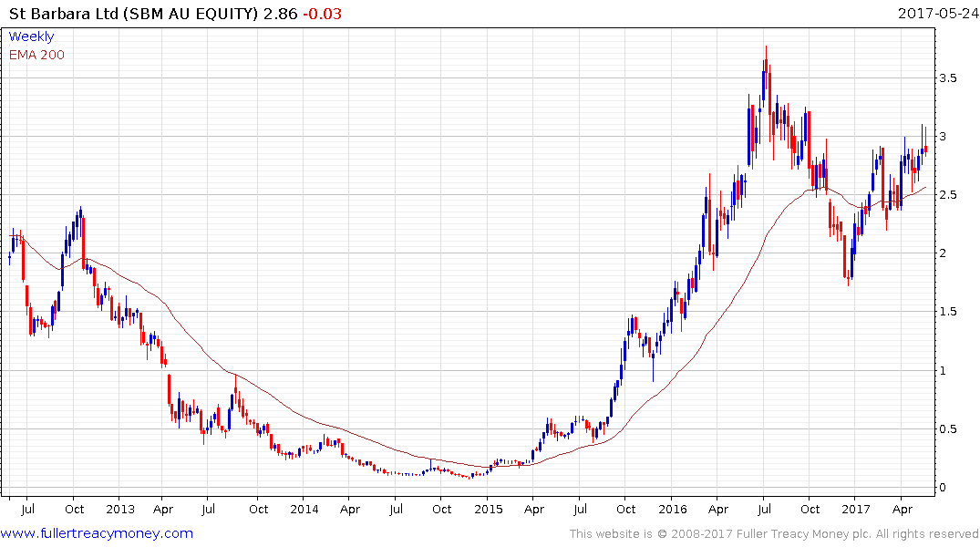The image size is (980, 547).
Task: Click the 2016 year axis label
Action: 673,509
